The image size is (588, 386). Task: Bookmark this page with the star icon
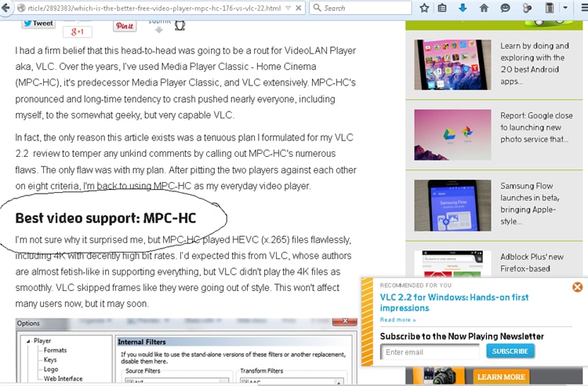coord(424,8)
